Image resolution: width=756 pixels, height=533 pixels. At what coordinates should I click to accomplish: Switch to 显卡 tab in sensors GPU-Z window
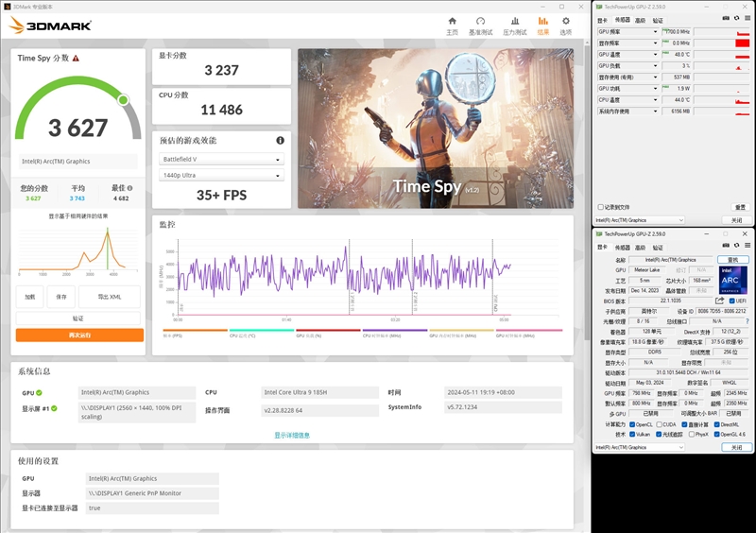click(x=602, y=20)
